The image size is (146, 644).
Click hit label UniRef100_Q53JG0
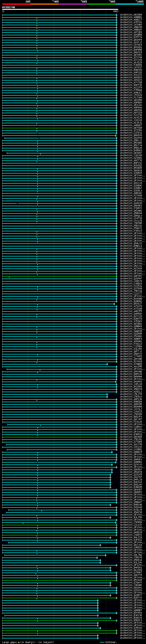(x=131, y=105)
